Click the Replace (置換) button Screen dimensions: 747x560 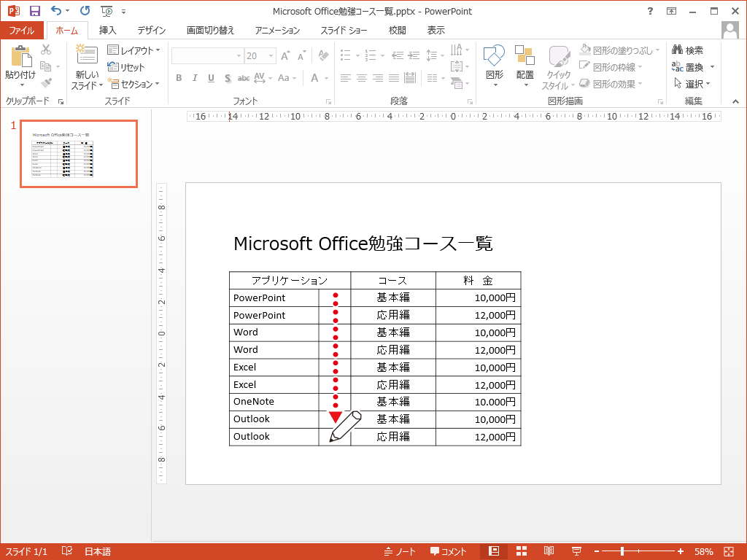(x=687, y=66)
